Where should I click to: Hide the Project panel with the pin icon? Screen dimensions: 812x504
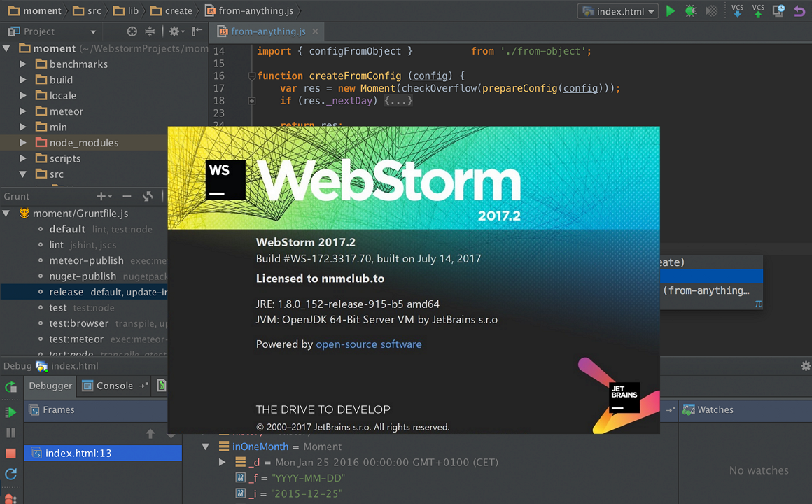197,31
